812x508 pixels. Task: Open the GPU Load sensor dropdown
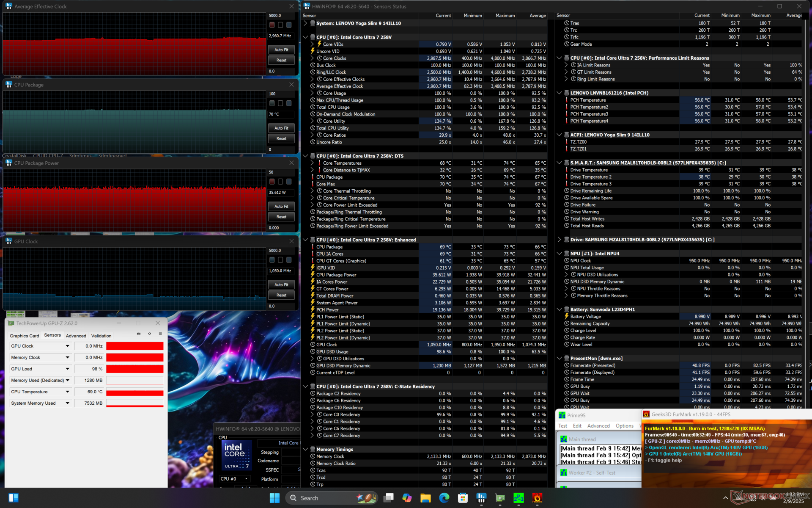[x=67, y=369]
